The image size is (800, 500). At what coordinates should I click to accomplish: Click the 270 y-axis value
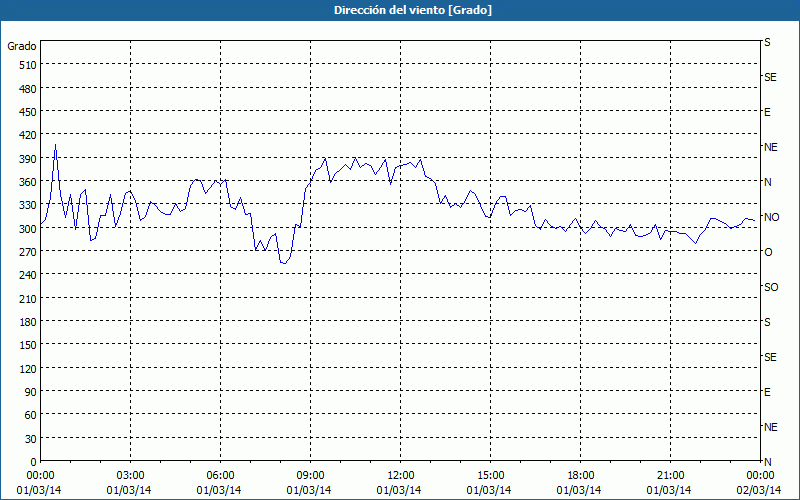tap(28, 252)
